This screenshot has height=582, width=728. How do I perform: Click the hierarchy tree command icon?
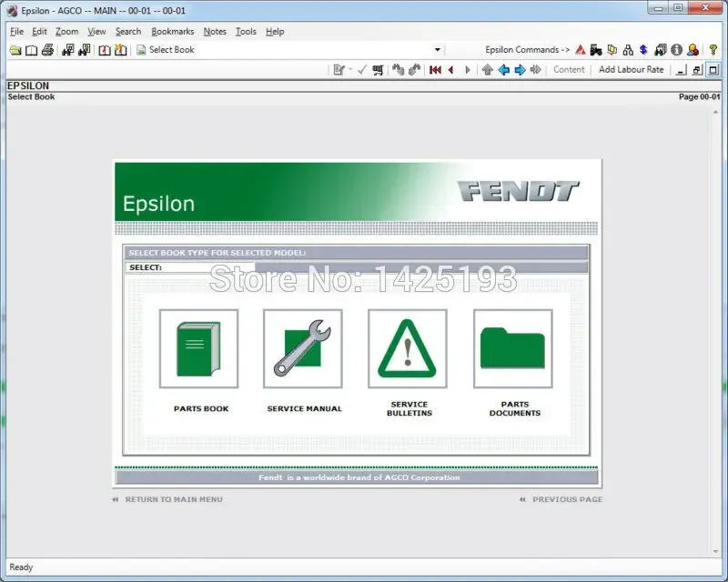coord(628,50)
